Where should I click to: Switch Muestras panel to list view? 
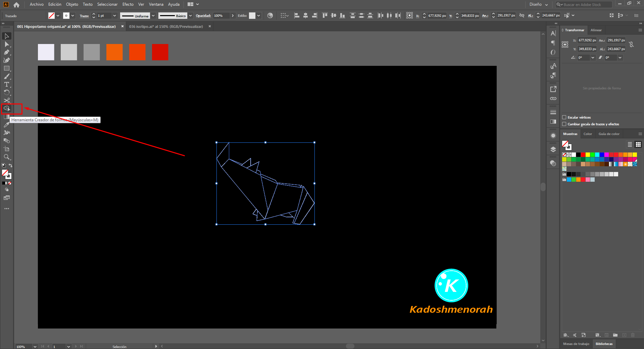coord(630,144)
